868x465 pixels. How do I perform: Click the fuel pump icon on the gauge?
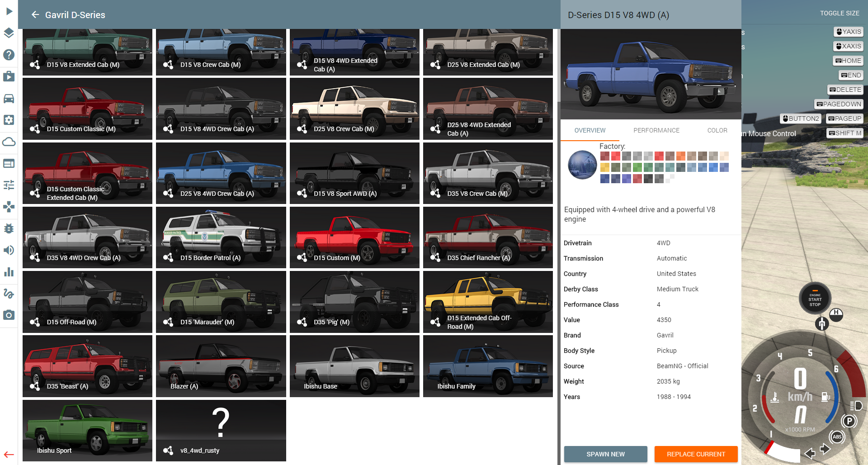pyautogui.click(x=826, y=397)
